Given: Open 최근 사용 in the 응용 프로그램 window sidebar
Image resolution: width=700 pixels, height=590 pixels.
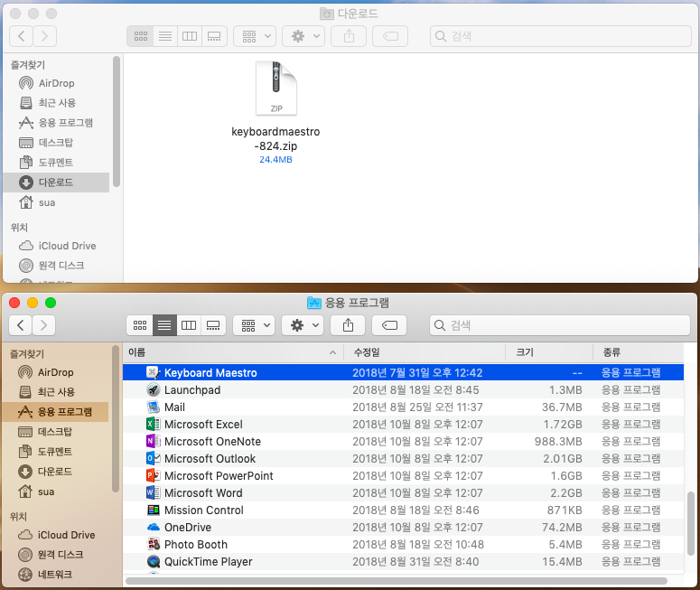Looking at the screenshot, I should pos(55,392).
